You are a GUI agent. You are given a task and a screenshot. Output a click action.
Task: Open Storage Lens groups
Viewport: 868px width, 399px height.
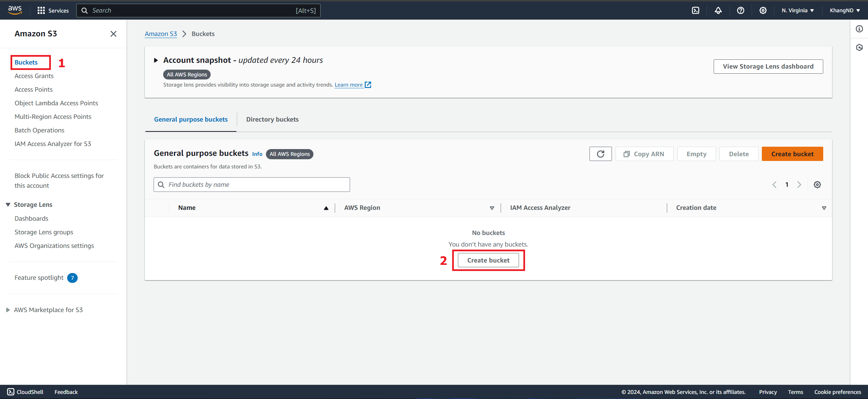44,232
